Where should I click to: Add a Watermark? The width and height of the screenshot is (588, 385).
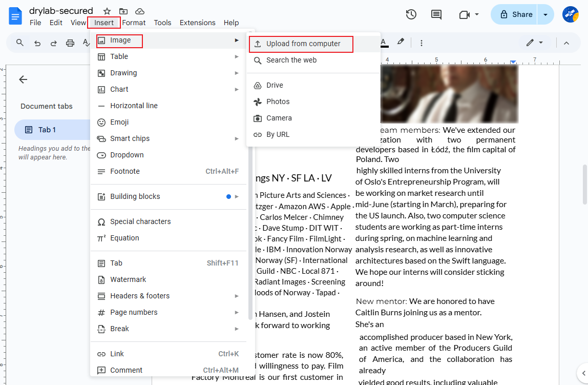169,279
